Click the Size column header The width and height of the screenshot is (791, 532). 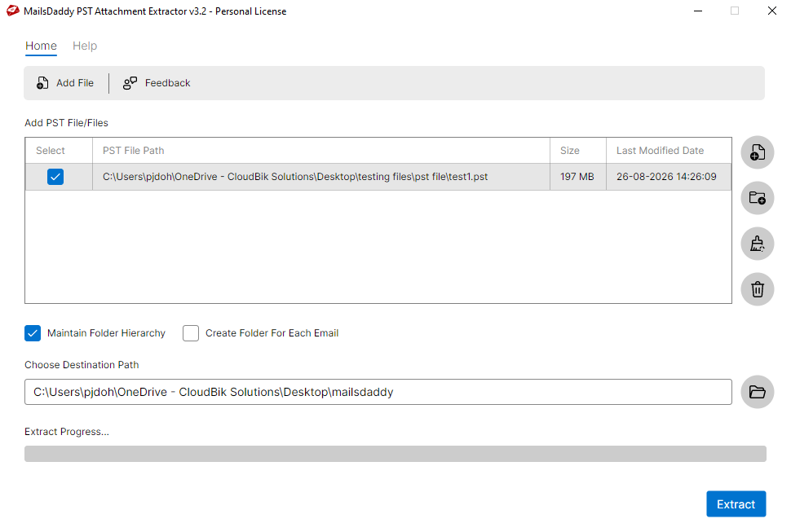[x=578, y=151]
